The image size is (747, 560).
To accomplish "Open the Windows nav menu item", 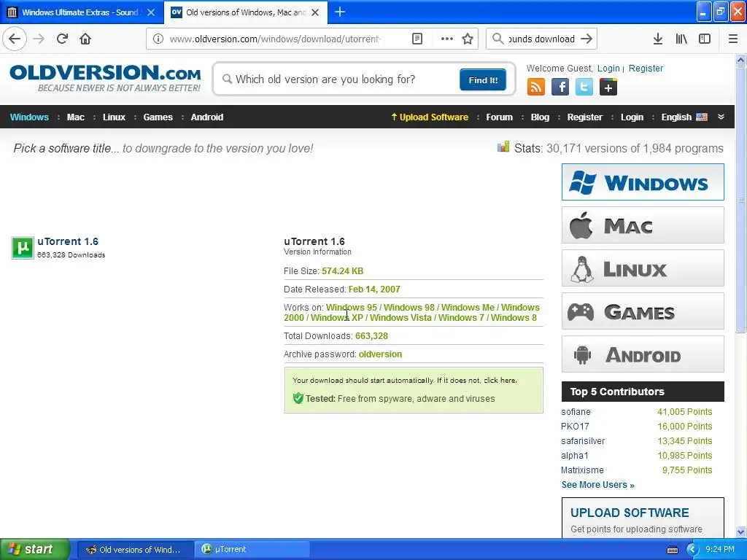I will (x=29, y=117).
